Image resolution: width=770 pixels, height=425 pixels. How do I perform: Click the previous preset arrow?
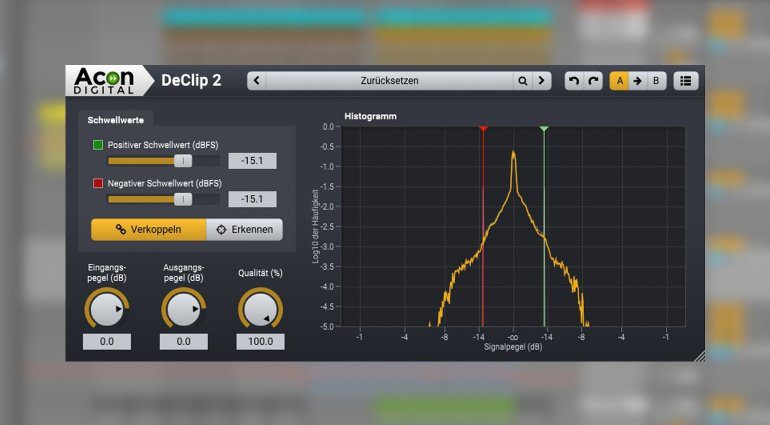point(256,81)
